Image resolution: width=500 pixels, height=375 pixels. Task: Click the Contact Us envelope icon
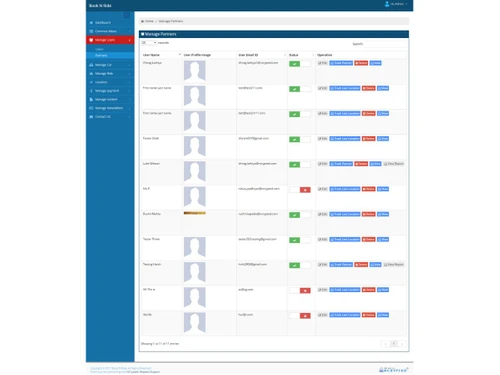tap(91, 117)
